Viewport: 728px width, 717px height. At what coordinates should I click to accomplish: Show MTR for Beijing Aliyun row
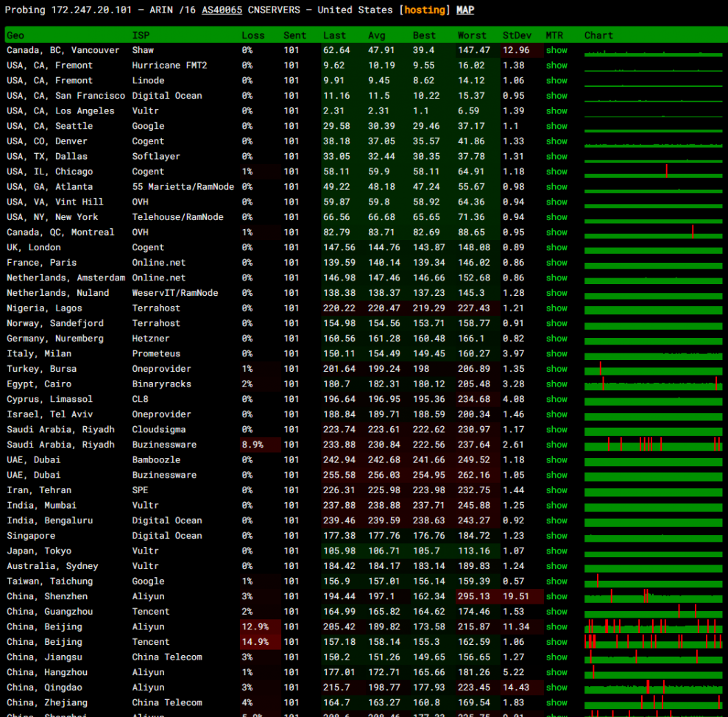(556, 626)
